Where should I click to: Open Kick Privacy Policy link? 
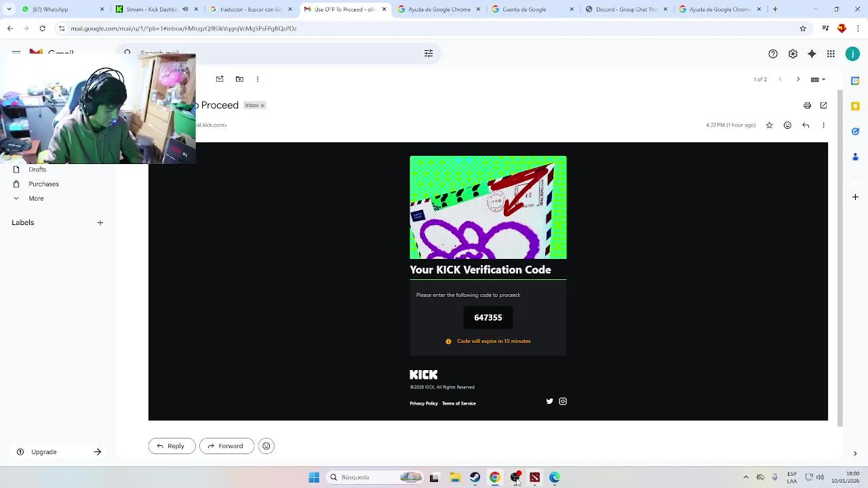point(424,403)
